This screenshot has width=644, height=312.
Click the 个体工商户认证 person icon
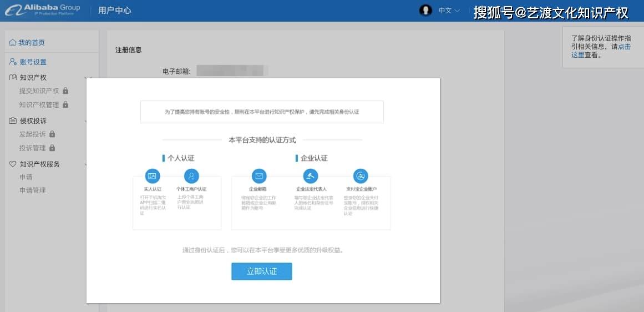click(191, 176)
